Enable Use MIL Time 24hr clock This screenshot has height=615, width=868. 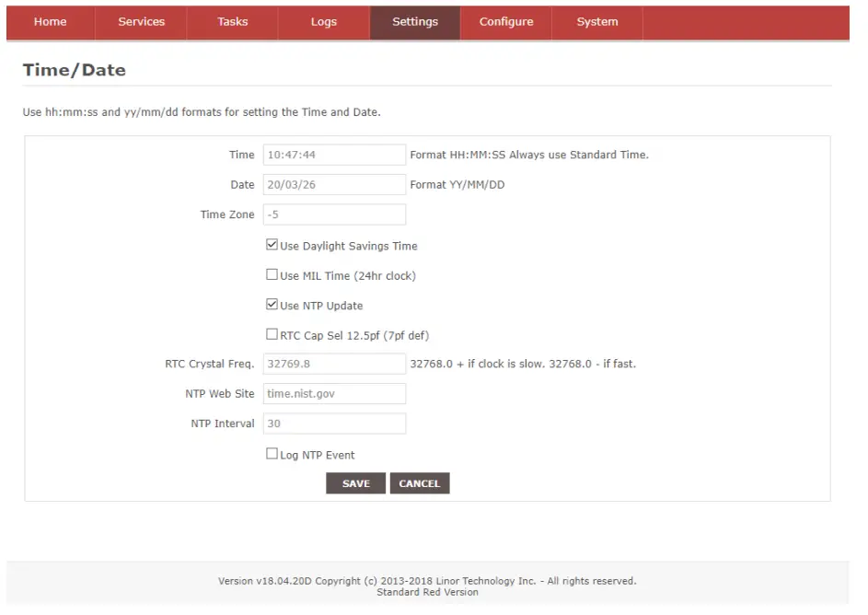pyautogui.click(x=272, y=274)
